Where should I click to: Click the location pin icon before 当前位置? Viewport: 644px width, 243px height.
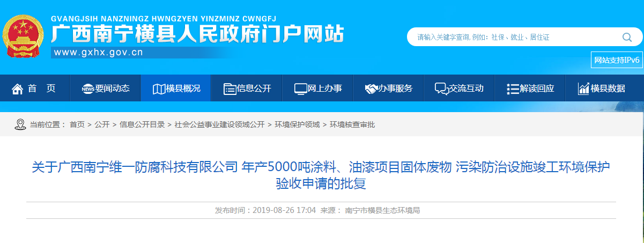click(20, 124)
